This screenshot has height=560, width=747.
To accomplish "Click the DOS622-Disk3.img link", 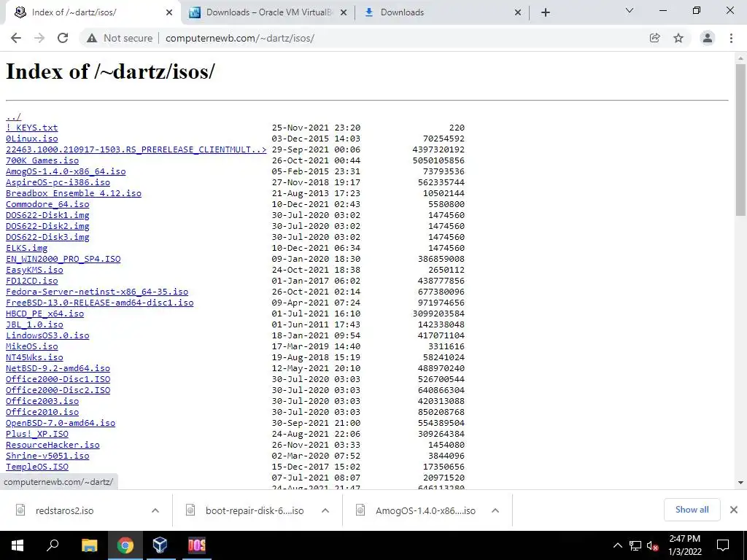I will 47,237.
